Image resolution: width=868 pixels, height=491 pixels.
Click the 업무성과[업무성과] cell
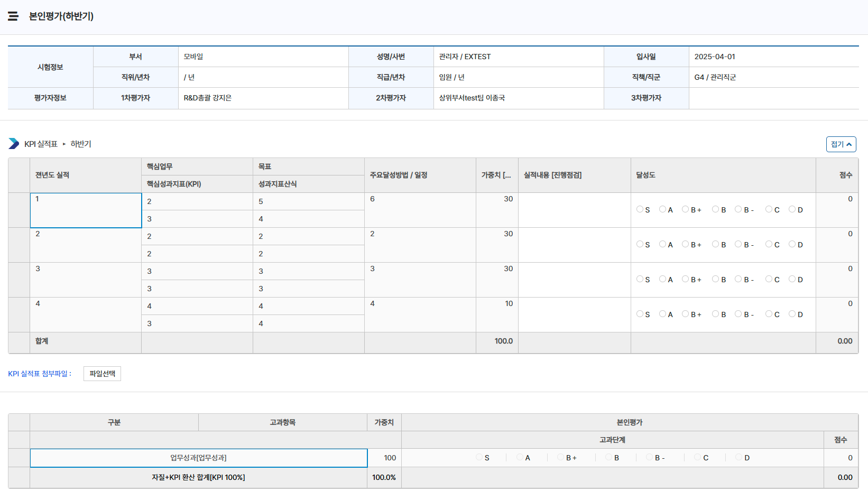click(199, 458)
